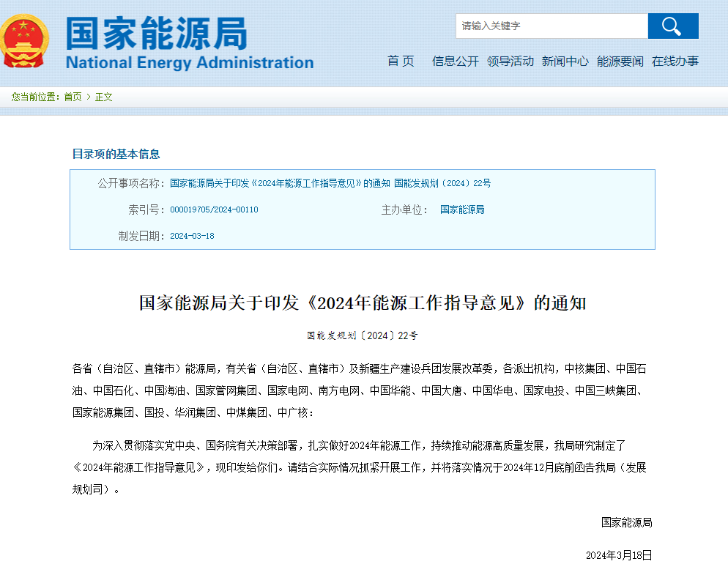Switch to the 新闻中心 page
This screenshot has height=575, width=728.
565,62
